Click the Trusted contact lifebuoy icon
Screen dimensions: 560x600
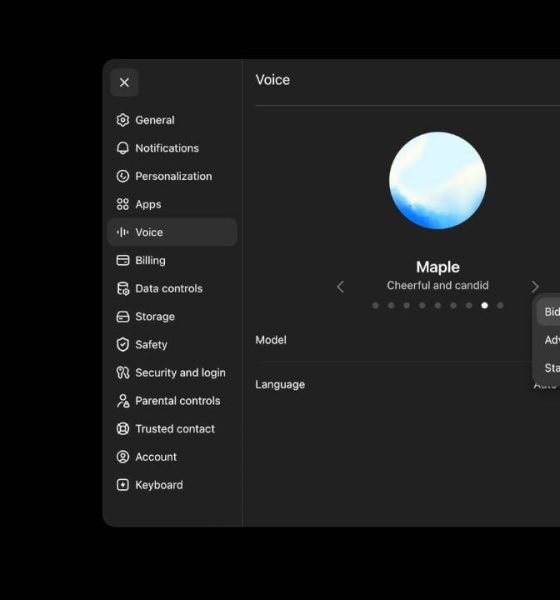(x=122, y=429)
